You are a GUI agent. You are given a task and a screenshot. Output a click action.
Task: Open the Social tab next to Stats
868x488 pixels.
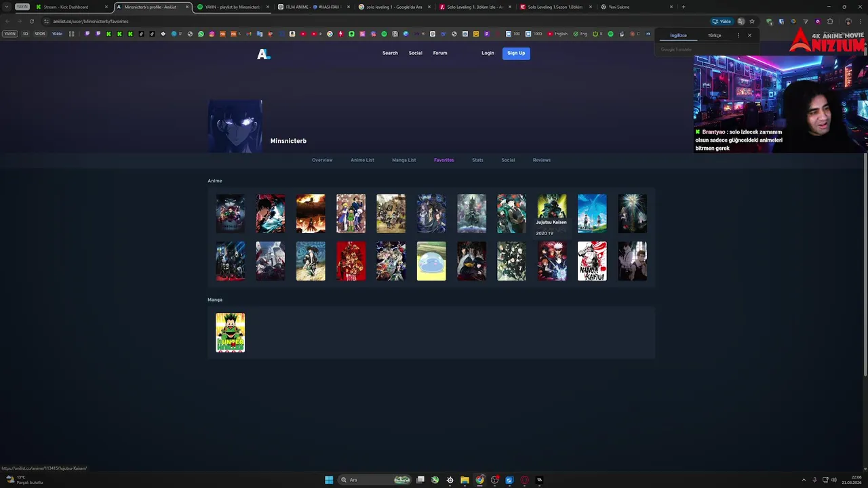(508, 160)
